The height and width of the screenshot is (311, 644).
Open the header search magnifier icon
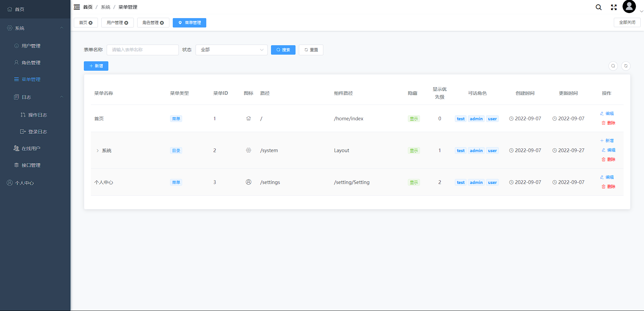[x=598, y=7]
